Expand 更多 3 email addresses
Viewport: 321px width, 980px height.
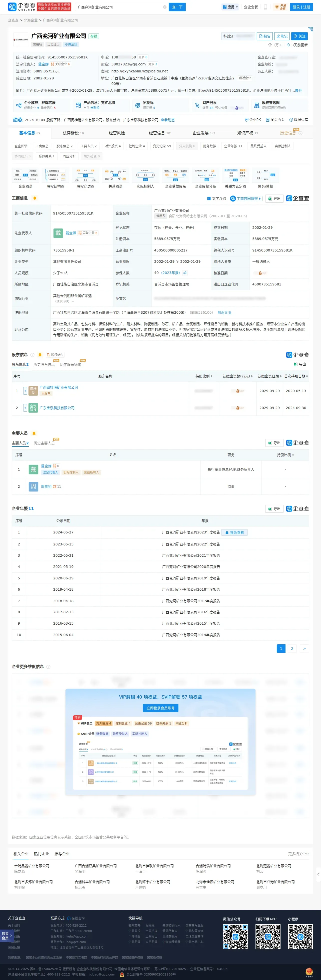153,64
